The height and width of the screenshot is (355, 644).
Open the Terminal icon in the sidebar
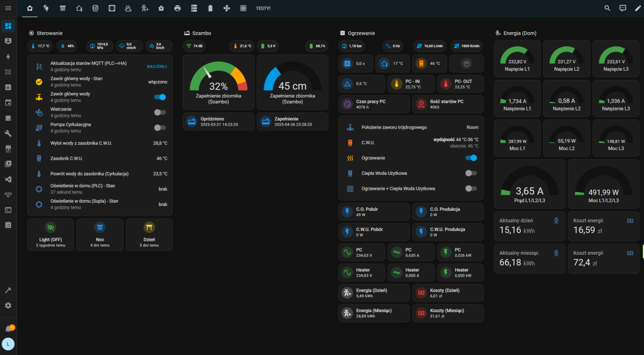tap(8, 210)
